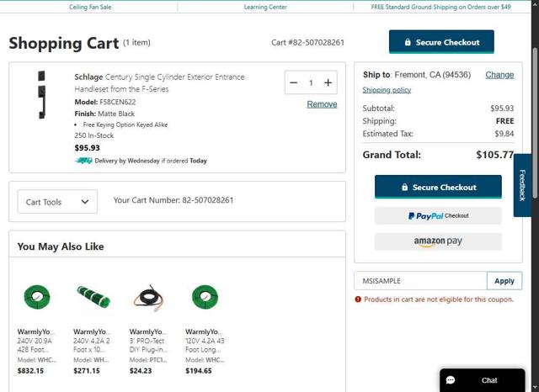Click the FREE Standard Ground Shipping banner
The width and height of the screenshot is (539, 392).
click(440, 7)
